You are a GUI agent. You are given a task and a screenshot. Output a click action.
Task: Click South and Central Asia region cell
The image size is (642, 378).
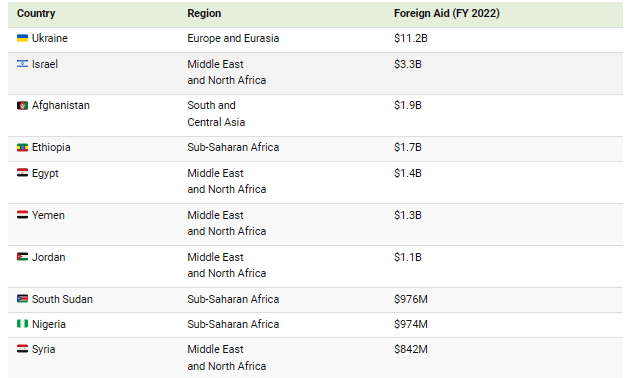216,113
